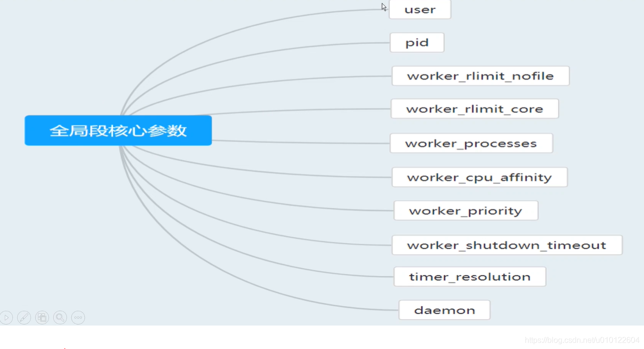
Task: Select the worker_cpu_affinity node
Action: pos(479,177)
